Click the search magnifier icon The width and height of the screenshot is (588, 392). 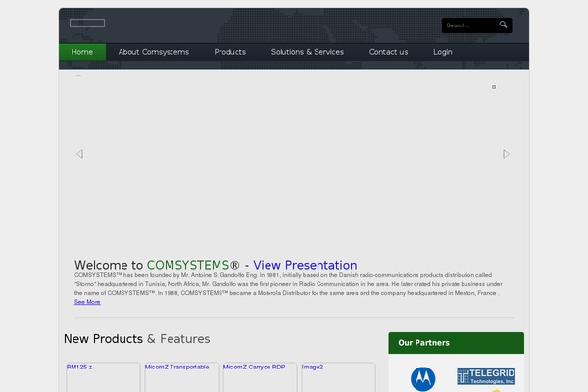[x=503, y=24]
